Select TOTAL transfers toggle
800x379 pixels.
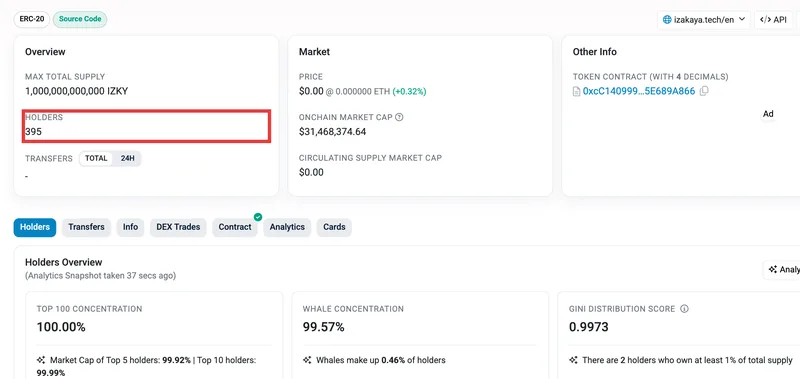pyautogui.click(x=96, y=159)
